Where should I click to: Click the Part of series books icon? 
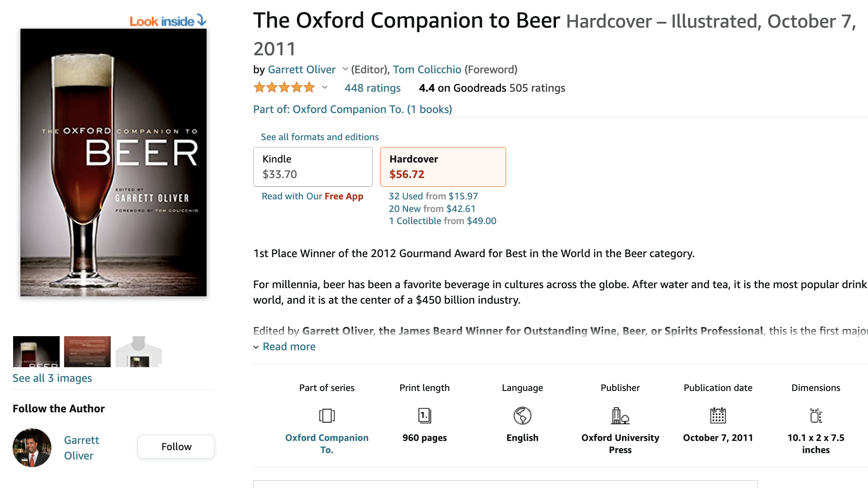tap(327, 416)
